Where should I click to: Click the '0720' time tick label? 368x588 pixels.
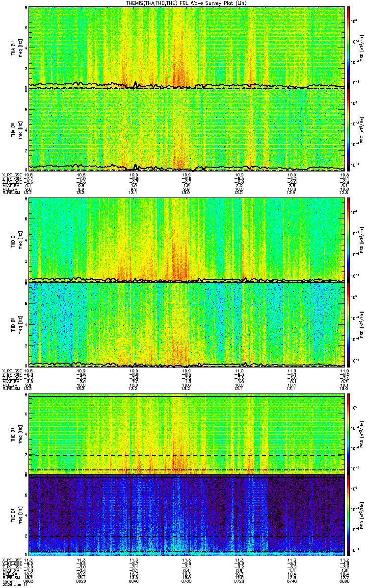pyautogui.click(x=239, y=581)
